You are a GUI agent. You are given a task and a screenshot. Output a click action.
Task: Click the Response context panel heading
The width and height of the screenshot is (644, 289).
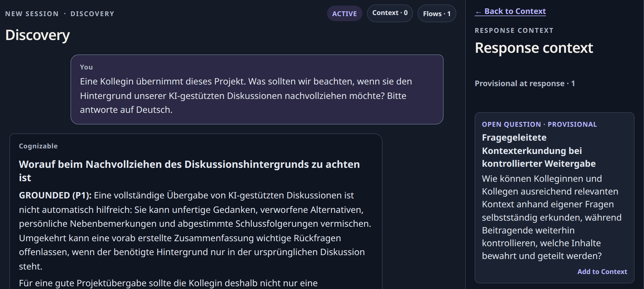coord(534,48)
